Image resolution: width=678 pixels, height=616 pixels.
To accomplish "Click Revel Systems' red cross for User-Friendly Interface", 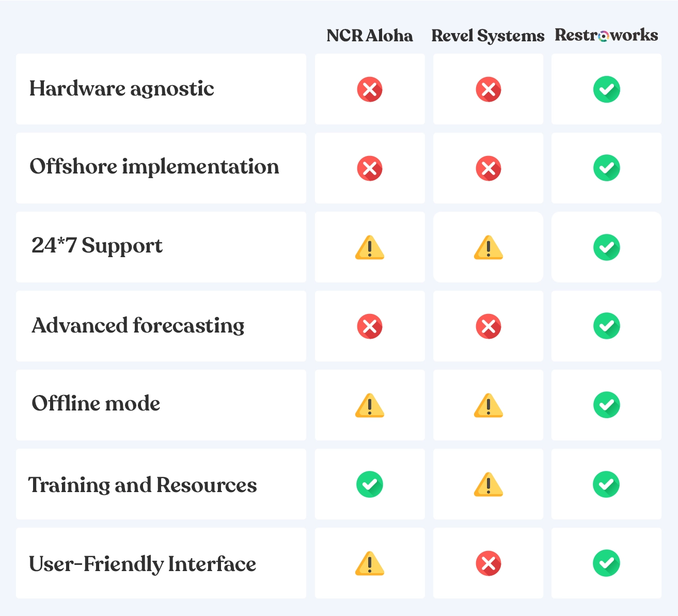I will (488, 563).
